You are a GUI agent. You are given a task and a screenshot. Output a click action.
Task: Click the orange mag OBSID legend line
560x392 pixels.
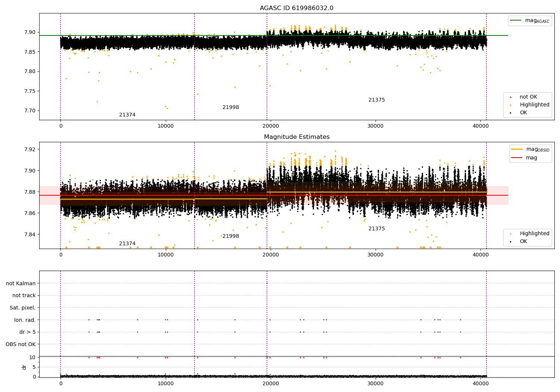click(517, 149)
